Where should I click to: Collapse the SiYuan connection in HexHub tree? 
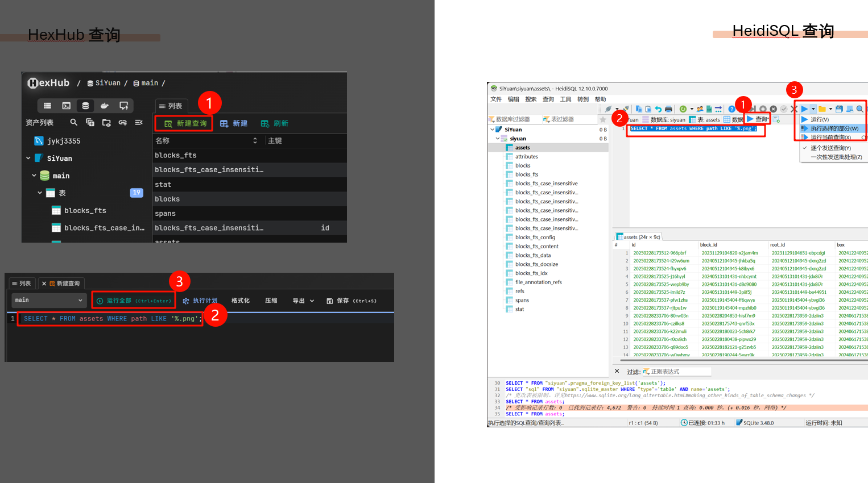(x=28, y=159)
